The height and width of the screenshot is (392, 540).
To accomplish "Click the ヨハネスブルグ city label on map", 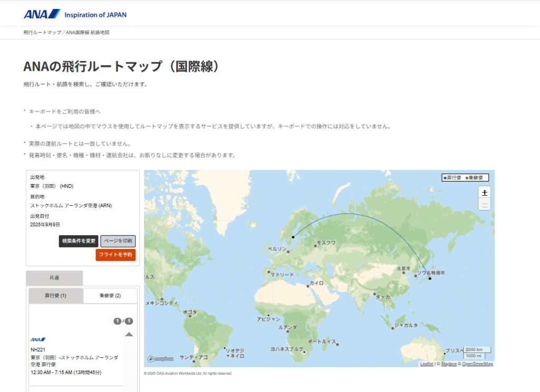I will [286, 349].
